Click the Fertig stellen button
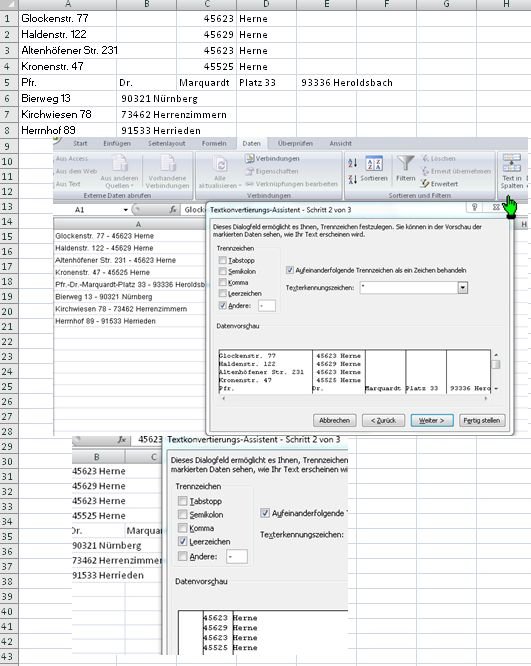This screenshot has width=531, height=666. click(x=482, y=420)
